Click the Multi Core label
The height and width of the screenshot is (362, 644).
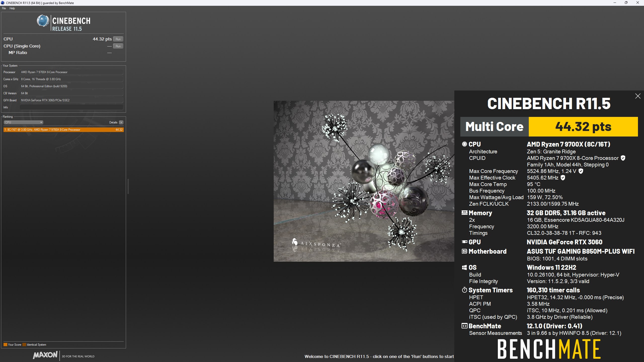494,126
